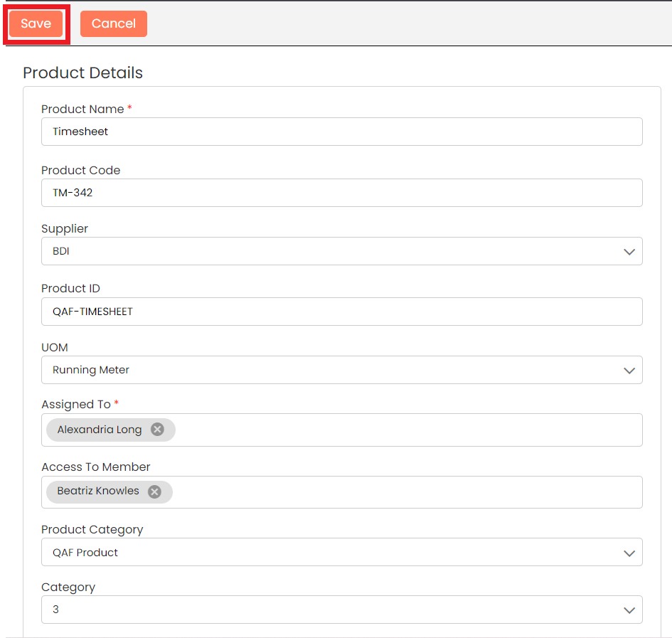Click the Cancel button
The image size is (672, 638).
tap(113, 23)
